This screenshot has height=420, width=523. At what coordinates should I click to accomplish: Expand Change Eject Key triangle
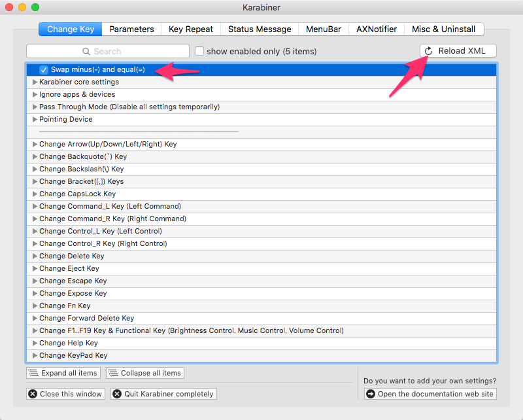point(35,268)
